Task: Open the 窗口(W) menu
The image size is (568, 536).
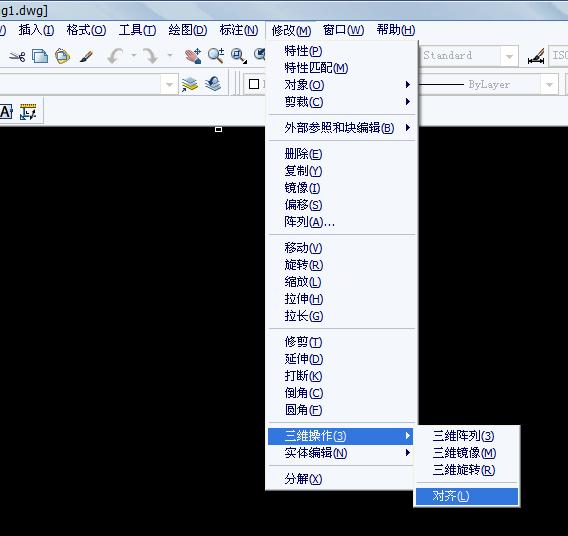Action: (x=343, y=30)
